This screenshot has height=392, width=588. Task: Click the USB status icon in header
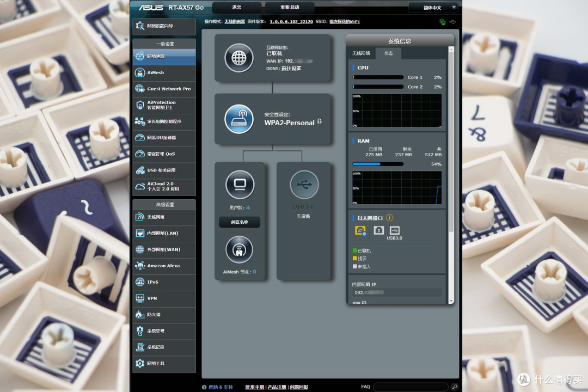[452, 22]
